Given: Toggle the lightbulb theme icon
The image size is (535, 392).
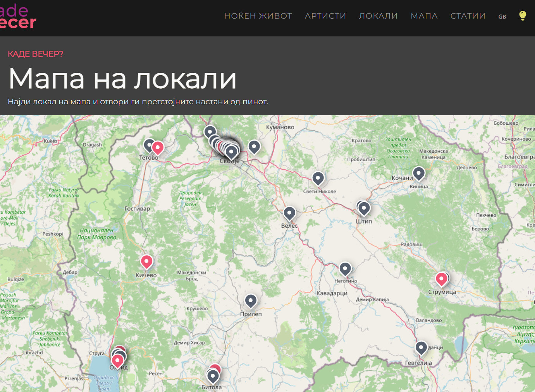Looking at the screenshot, I should [523, 16].
